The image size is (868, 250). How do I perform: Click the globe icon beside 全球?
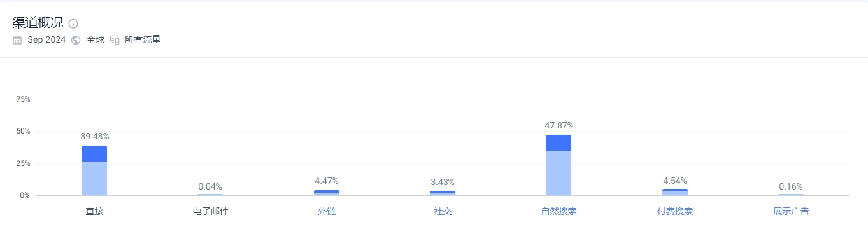[76, 39]
